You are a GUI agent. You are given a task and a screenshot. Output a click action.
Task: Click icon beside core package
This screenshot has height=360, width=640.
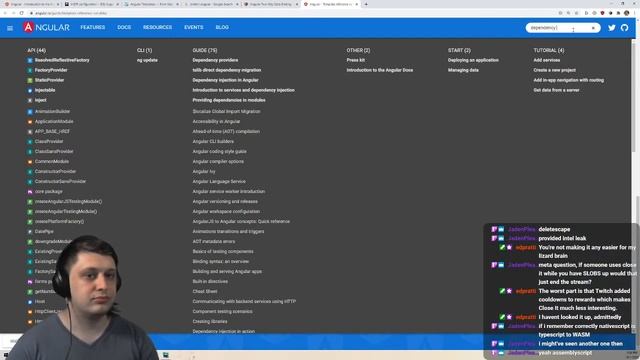(x=30, y=192)
